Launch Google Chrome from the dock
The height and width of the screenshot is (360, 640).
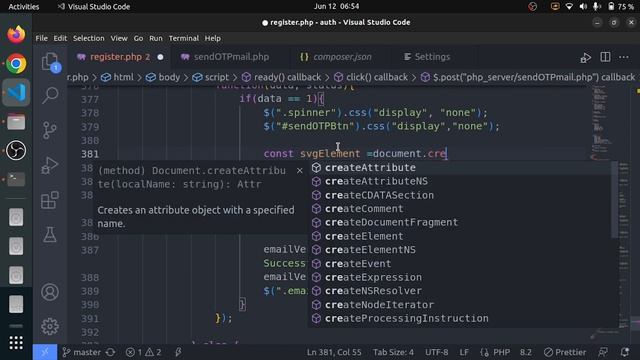pos(16,64)
